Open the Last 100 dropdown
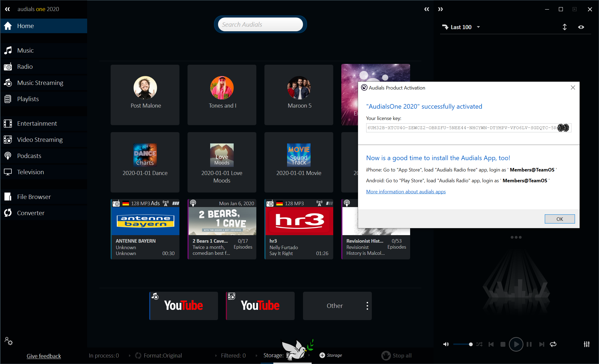 [461, 27]
